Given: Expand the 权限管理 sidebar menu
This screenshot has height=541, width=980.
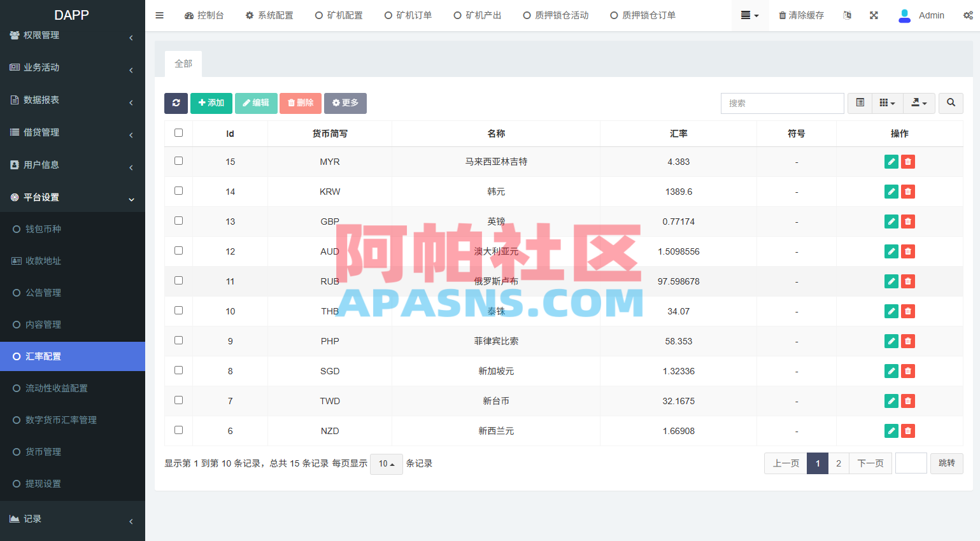Looking at the screenshot, I should [73, 36].
